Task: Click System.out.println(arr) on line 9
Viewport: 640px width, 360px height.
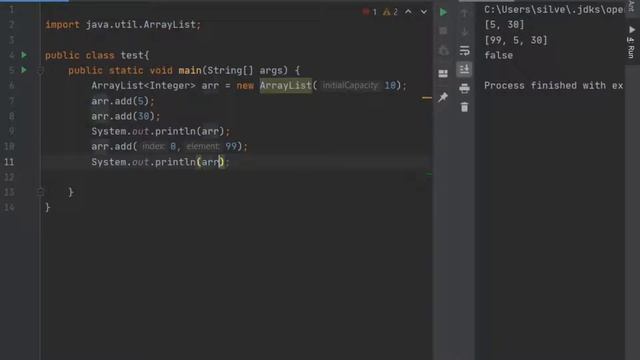Action: [x=160, y=131]
